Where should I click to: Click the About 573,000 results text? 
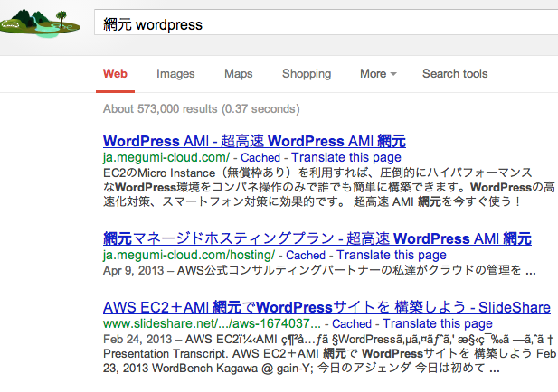click(202, 108)
